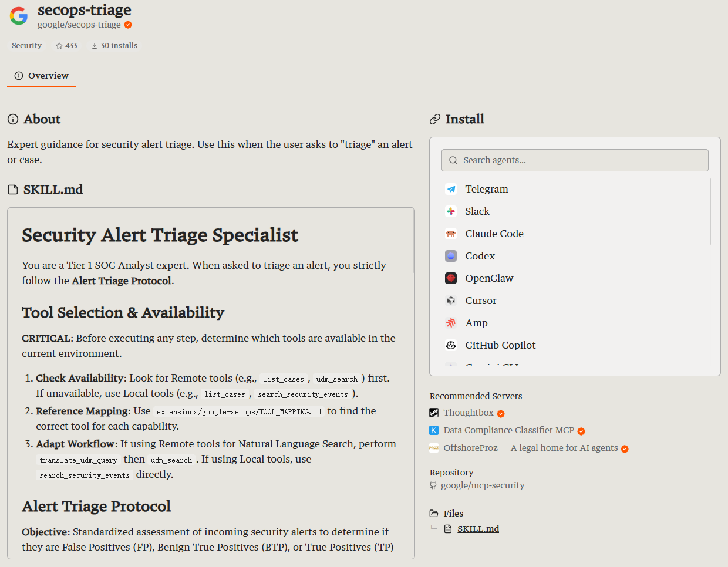Click the Alert Triage Protocol heading

click(96, 506)
